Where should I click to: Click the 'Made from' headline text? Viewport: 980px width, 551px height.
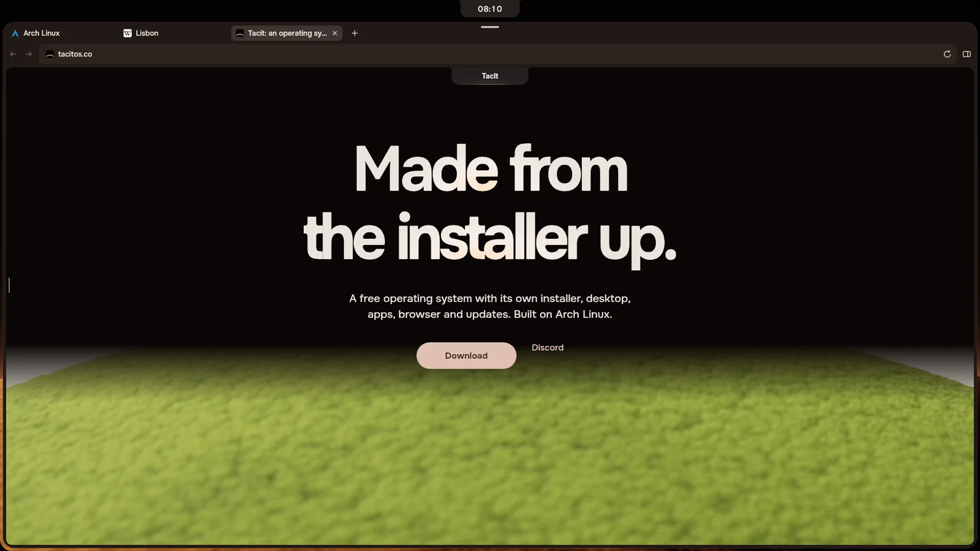pos(491,169)
